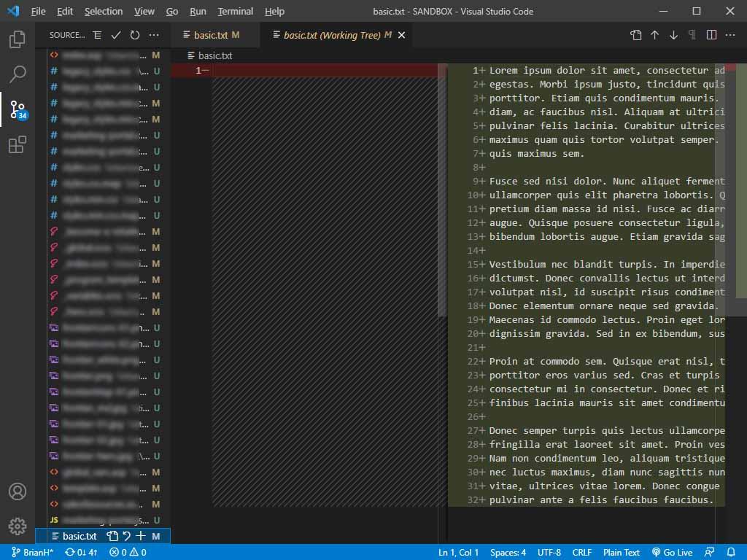
Task: Click the diff overview ruler between panes
Action: tap(443, 190)
